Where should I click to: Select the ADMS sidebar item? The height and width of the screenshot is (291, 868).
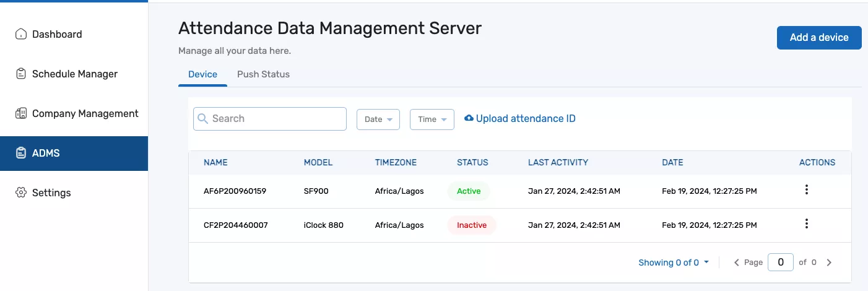tap(74, 153)
